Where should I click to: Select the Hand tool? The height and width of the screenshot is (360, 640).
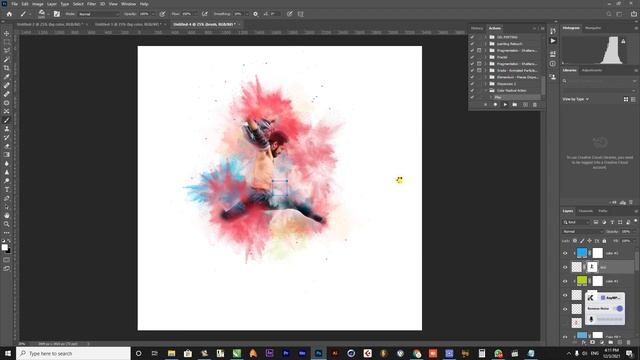point(7,215)
